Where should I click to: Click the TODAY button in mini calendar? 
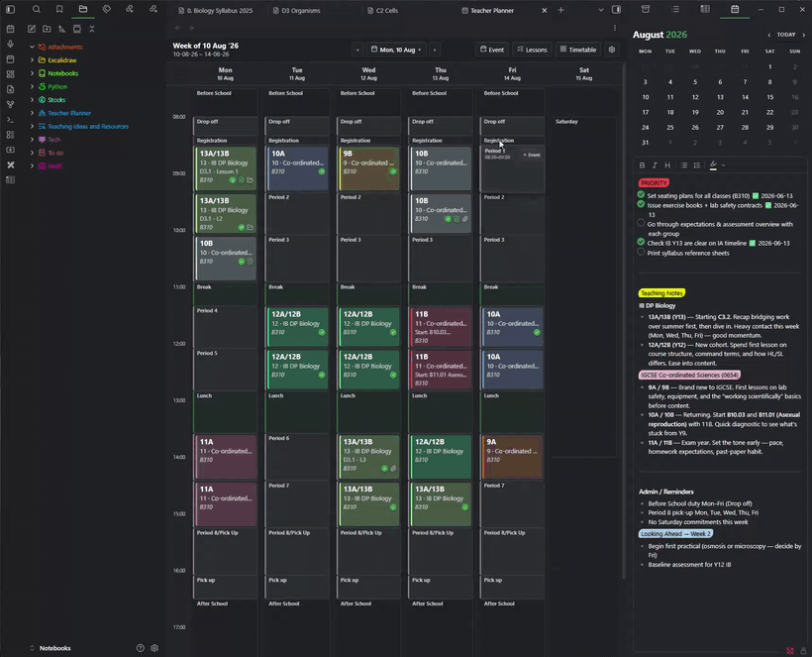(785, 35)
